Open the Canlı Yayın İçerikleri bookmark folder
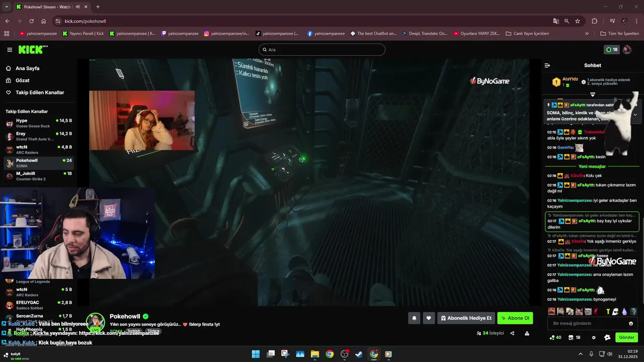 coord(527,34)
